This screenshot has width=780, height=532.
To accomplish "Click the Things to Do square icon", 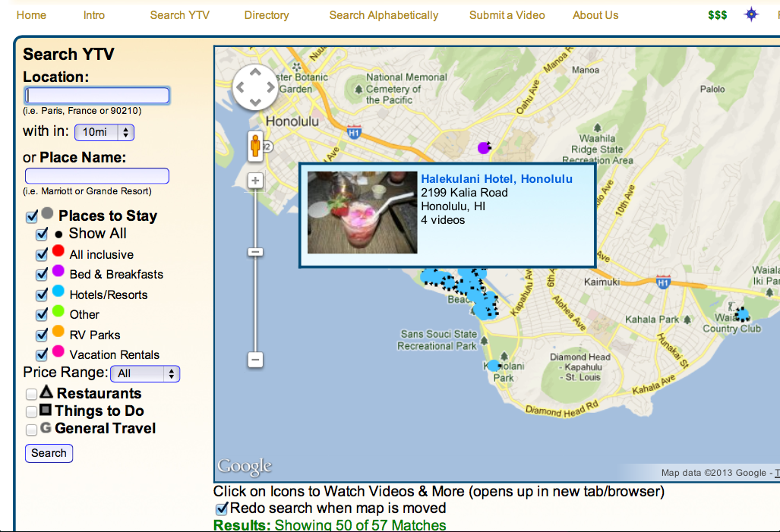I will 46,410.
